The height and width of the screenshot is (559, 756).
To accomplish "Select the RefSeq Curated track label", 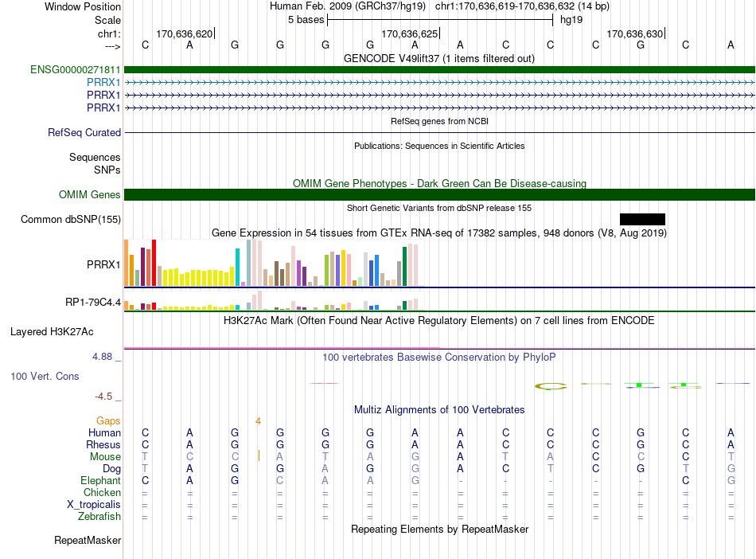I will click(84, 133).
